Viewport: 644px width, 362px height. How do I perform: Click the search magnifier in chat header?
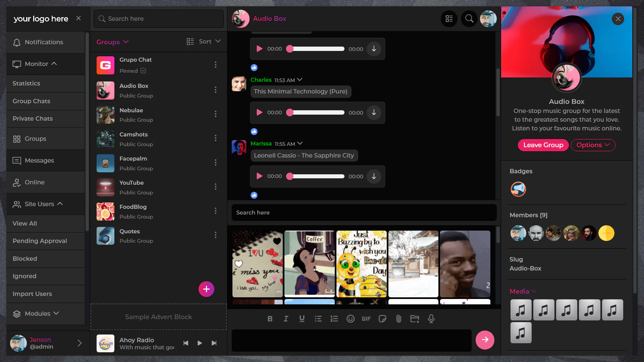pyautogui.click(x=469, y=19)
